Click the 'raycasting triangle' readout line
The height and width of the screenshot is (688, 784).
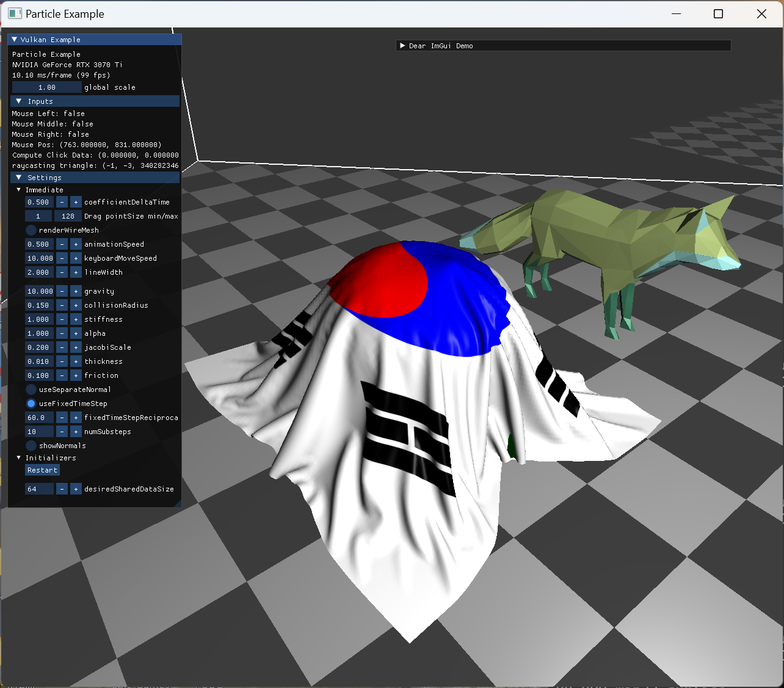click(x=95, y=165)
